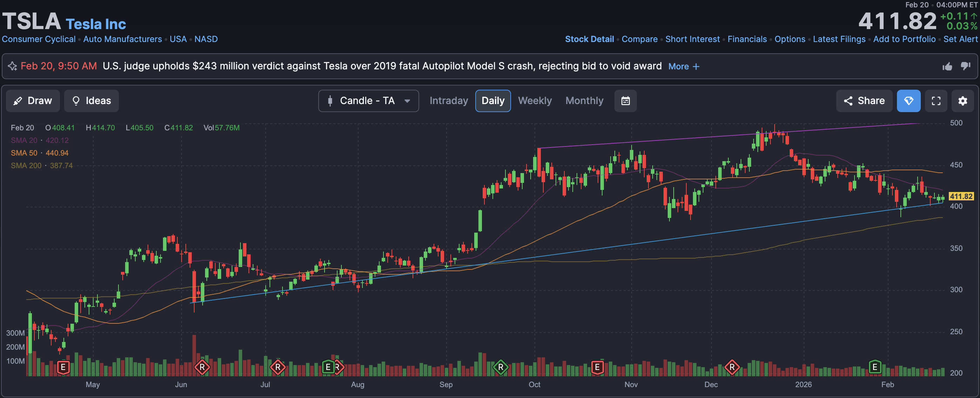Viewport: 980px width, 398px height.
Task: Click the thumbs down news icon
Action: [x=965, y=66]
